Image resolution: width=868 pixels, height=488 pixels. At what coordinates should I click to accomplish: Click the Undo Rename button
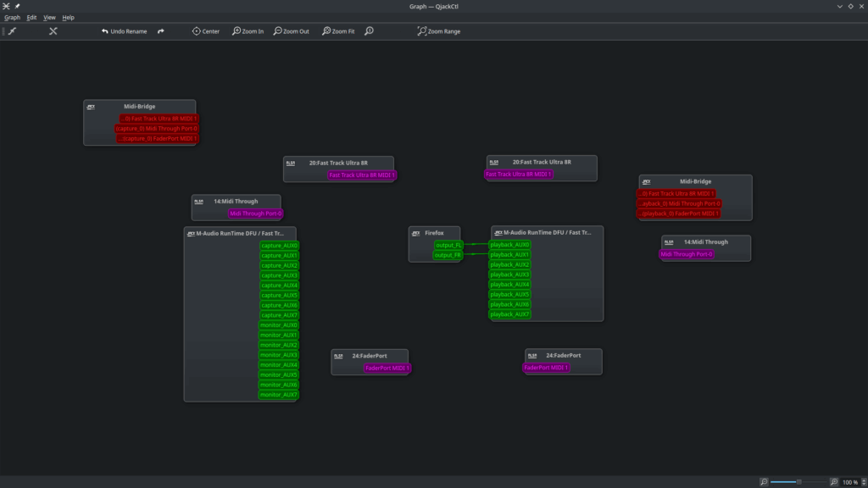tap(124, 31)
